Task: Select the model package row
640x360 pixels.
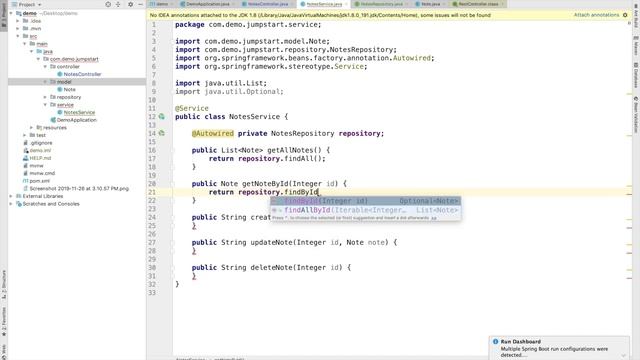Action: pos(77,82)
